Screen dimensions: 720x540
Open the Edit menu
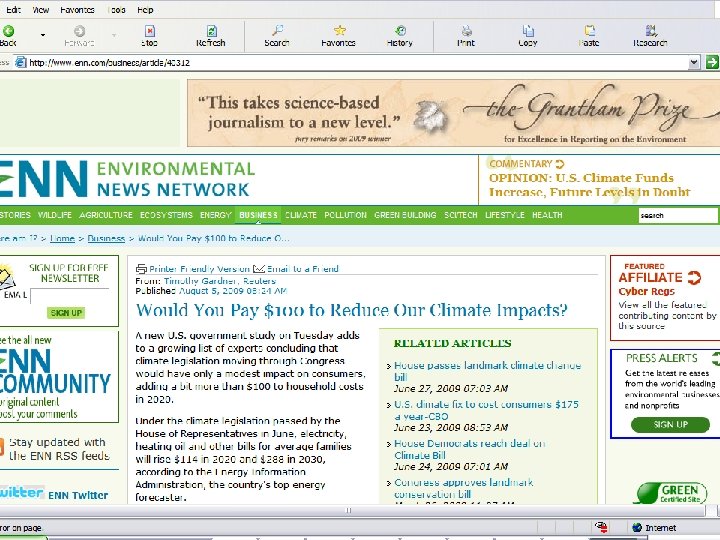[x=13, y=10]
